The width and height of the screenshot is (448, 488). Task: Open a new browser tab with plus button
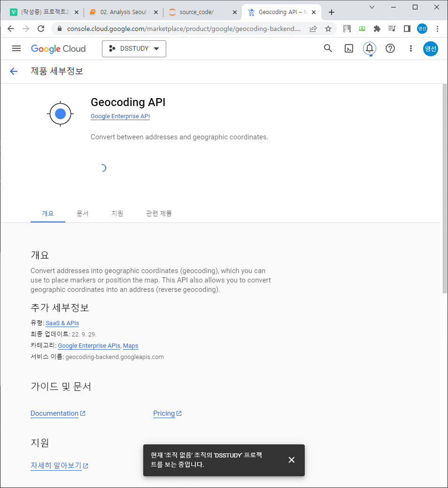point(332,12)
